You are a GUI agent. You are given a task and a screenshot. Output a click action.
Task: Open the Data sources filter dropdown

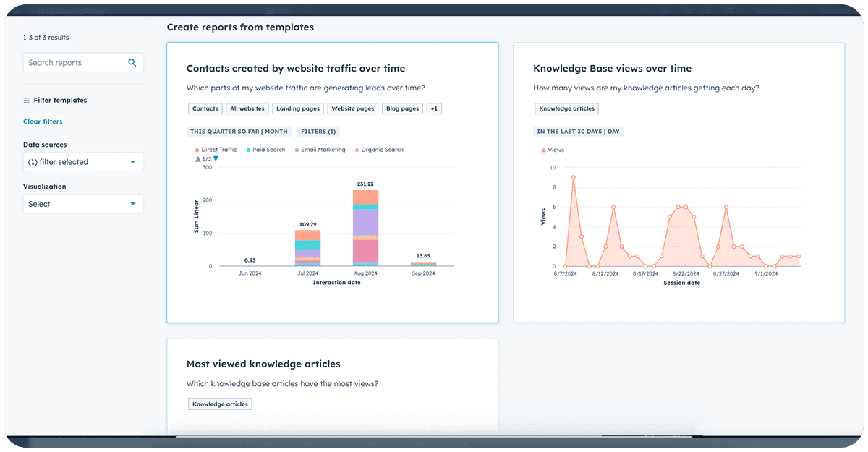coord(83,162)
